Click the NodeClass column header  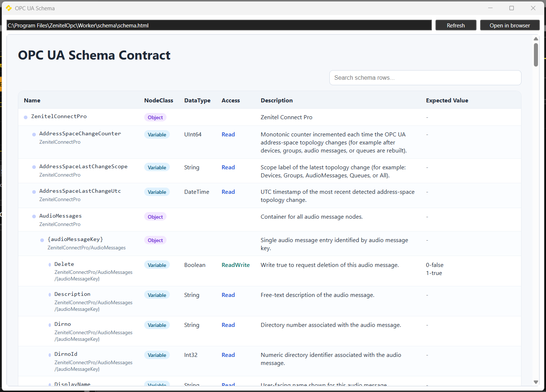[x=158, y=101]
